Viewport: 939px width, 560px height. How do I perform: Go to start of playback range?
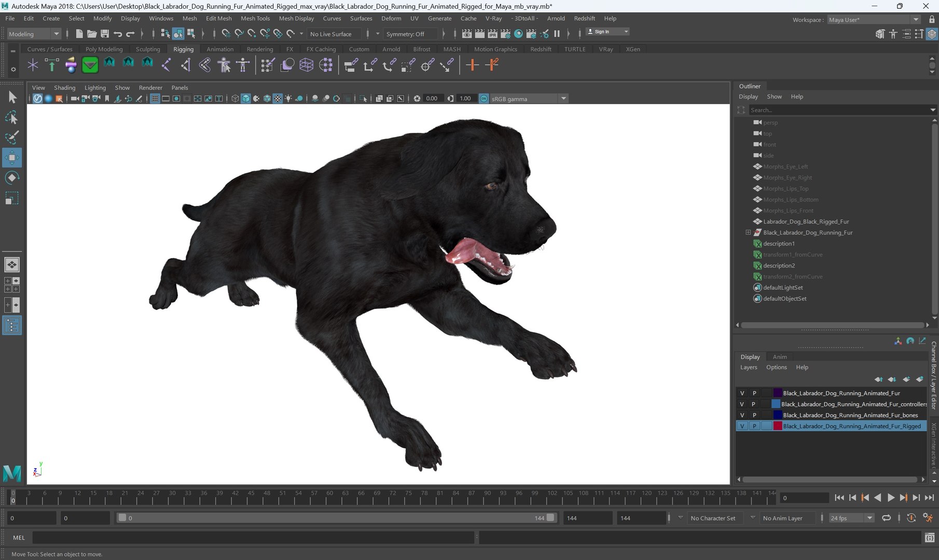click(x=839, y=497)
